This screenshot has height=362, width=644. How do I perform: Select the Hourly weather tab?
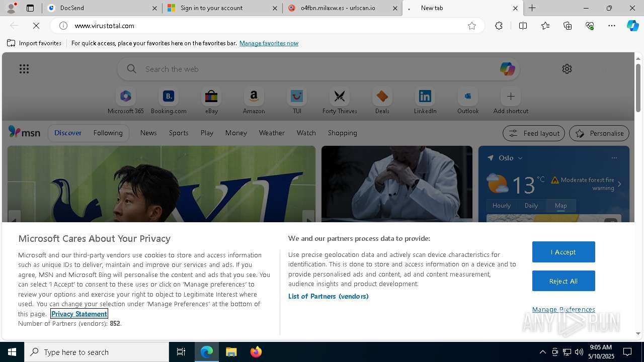tap(502, 205)
